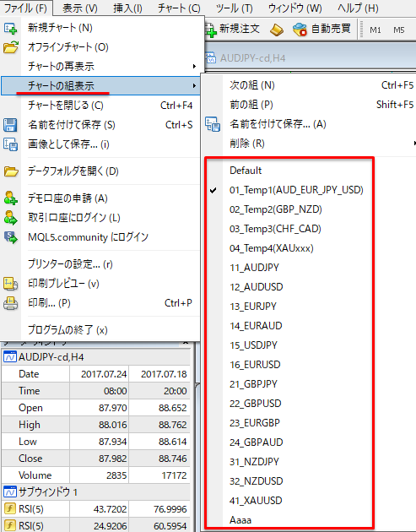Click the print preview icon
Viewport: 416px width, 532px height.
pos(10,284)
